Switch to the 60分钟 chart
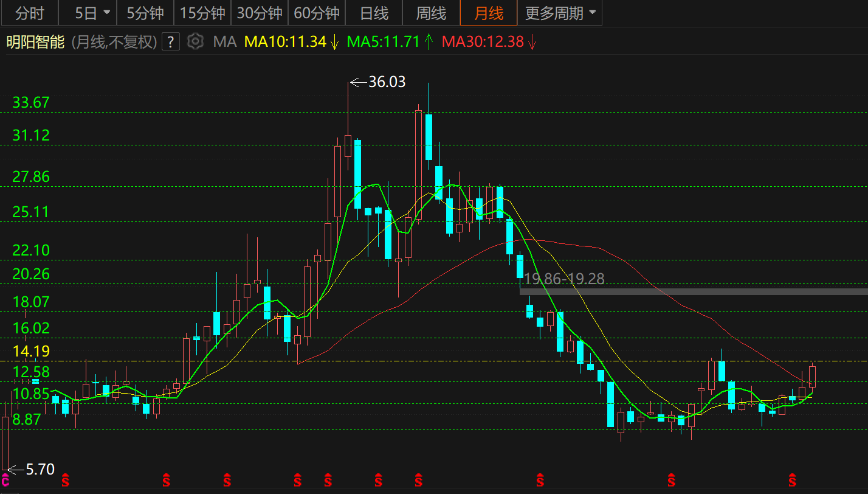Viewport: 868px width, 494px height. coord(317,13)
